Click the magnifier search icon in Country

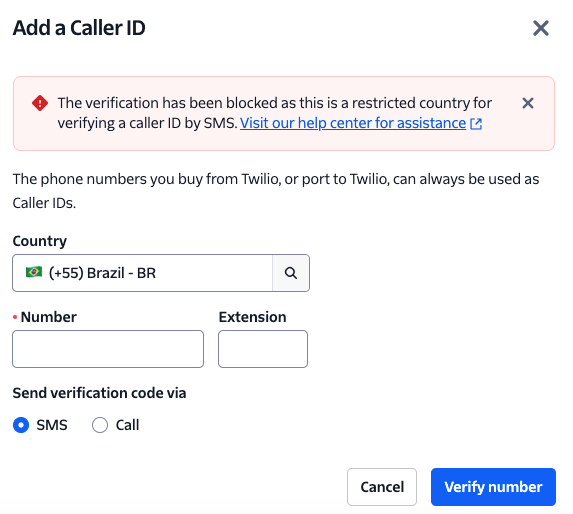pos(291,273)
